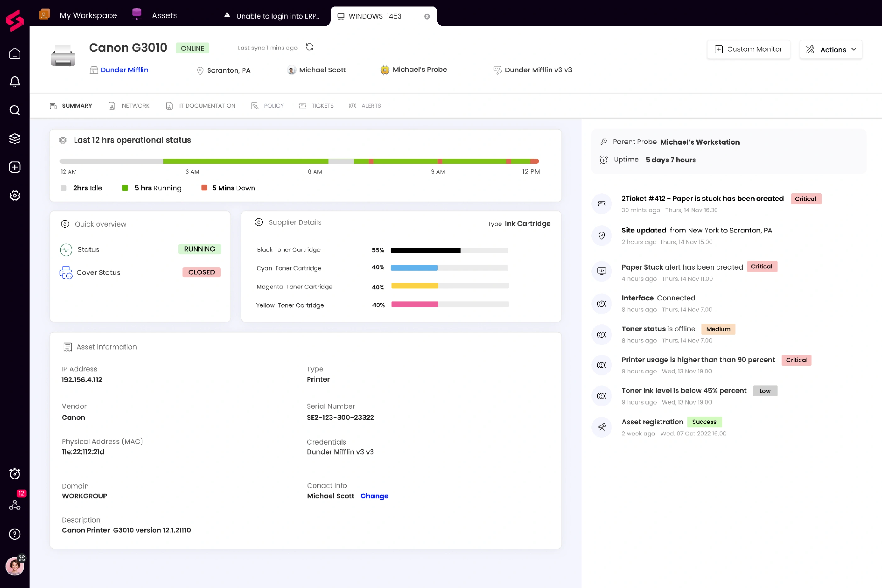Click Michael's Probe in header

(x=413, y=70)
